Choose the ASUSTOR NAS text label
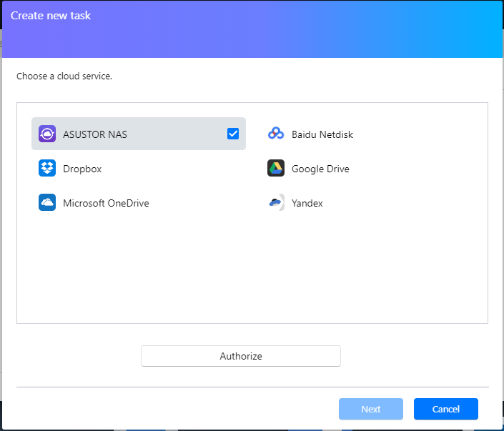504x431 pixels. tap(95, 134)
